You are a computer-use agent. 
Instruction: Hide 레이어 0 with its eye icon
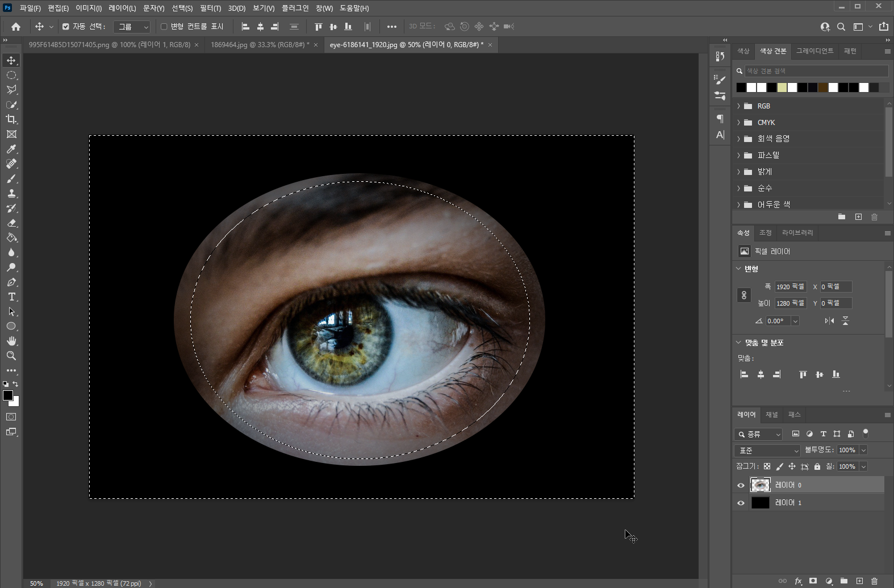(x=741, y=485)
